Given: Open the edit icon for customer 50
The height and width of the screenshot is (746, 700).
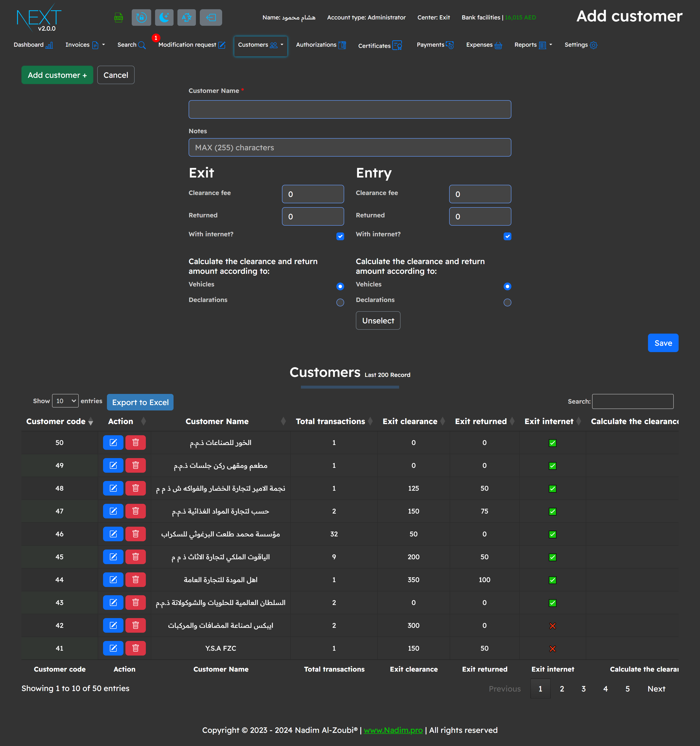Looking at the screenshot, I should [x=113, y=443].
